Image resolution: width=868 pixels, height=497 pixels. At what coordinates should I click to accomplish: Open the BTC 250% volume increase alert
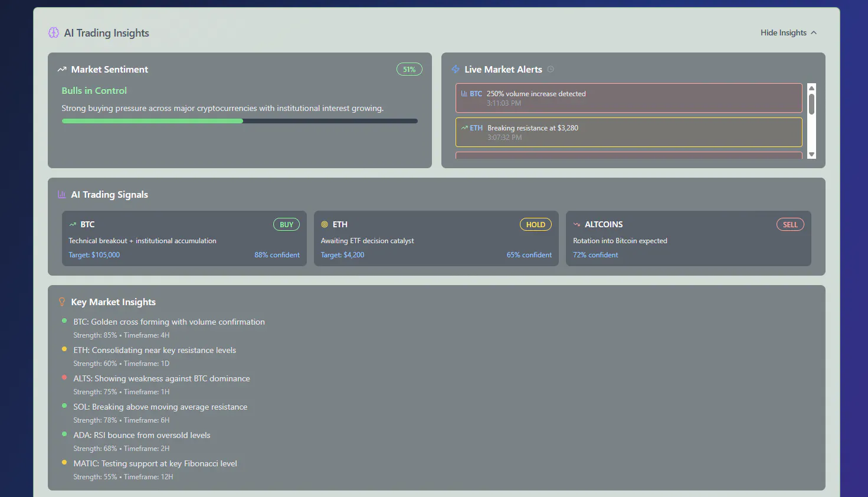tap(629, 98)
